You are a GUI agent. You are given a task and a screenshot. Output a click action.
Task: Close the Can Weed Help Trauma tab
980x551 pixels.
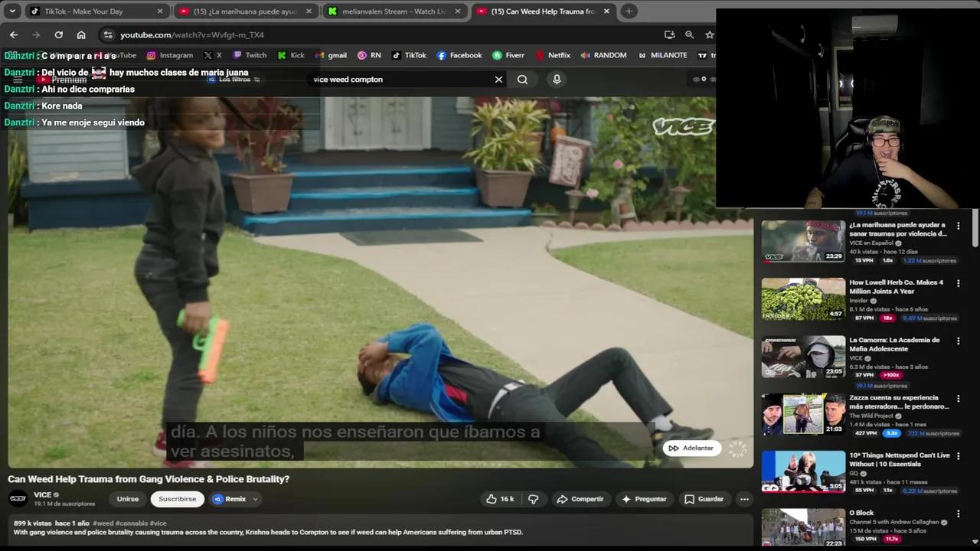(x=606, y=11)
